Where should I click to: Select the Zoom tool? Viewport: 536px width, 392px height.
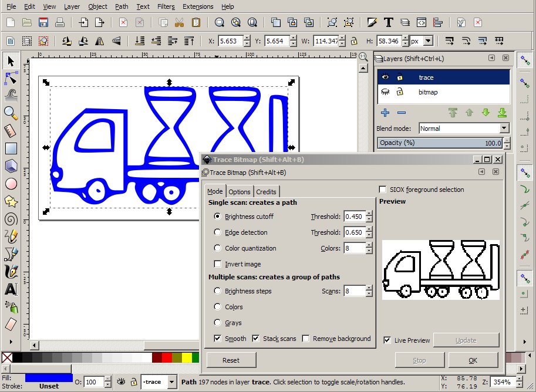click(x=9, y=111)
